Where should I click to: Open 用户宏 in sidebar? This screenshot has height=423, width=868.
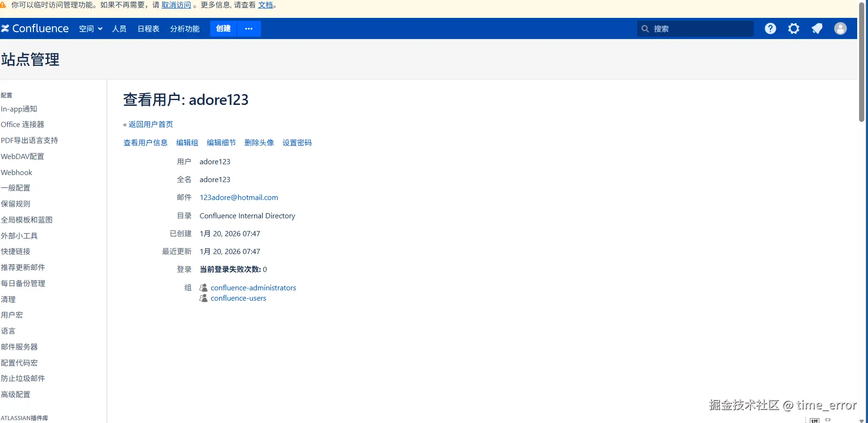[12, 315]
